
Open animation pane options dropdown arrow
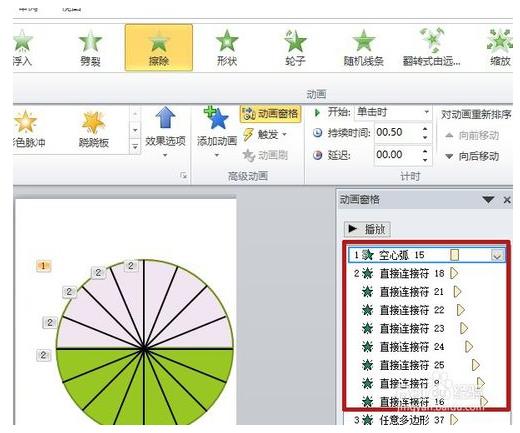tap(488, 200)
